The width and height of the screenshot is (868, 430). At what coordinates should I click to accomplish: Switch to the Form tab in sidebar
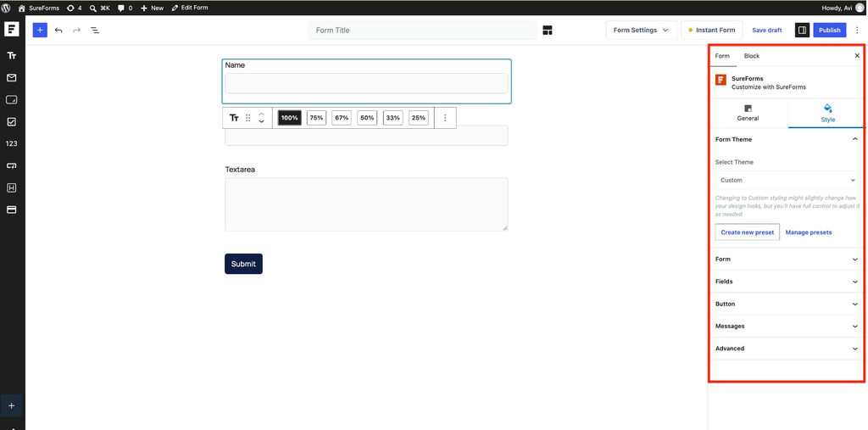pyautogui.click(x=722, y=56)
